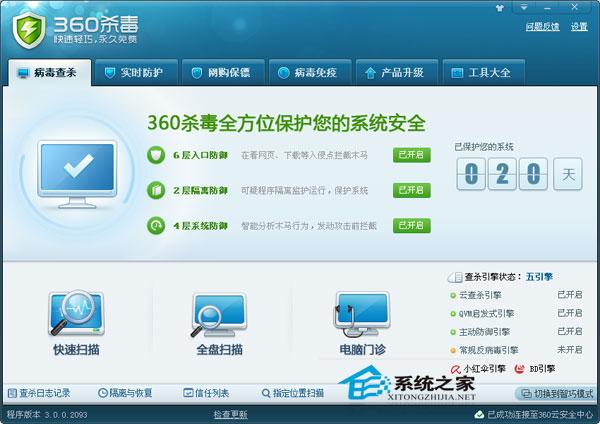
Task: Toggle 2层隔离防御 已开启 button
Action: pyautogui.click(x=411, y=190)
